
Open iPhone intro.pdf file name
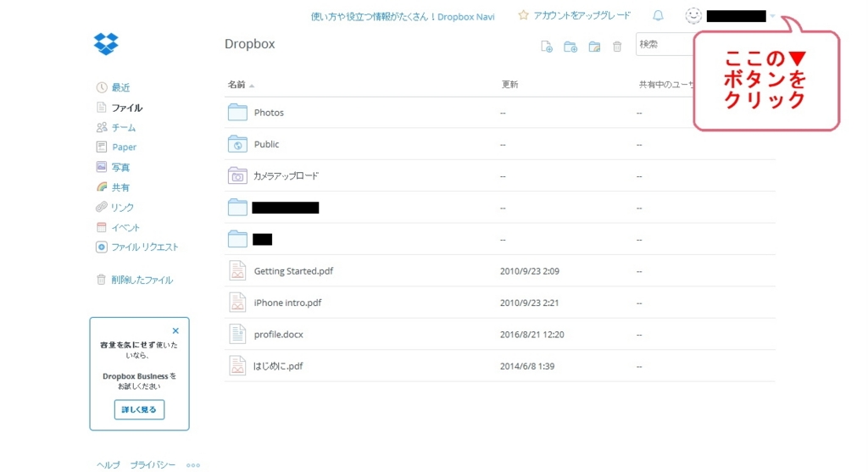pos(287,303)
